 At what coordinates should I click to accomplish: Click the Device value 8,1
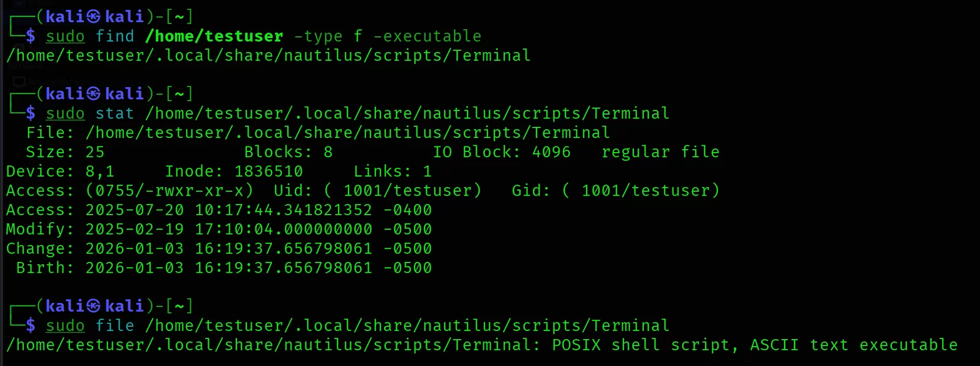[x=100, y=171]
